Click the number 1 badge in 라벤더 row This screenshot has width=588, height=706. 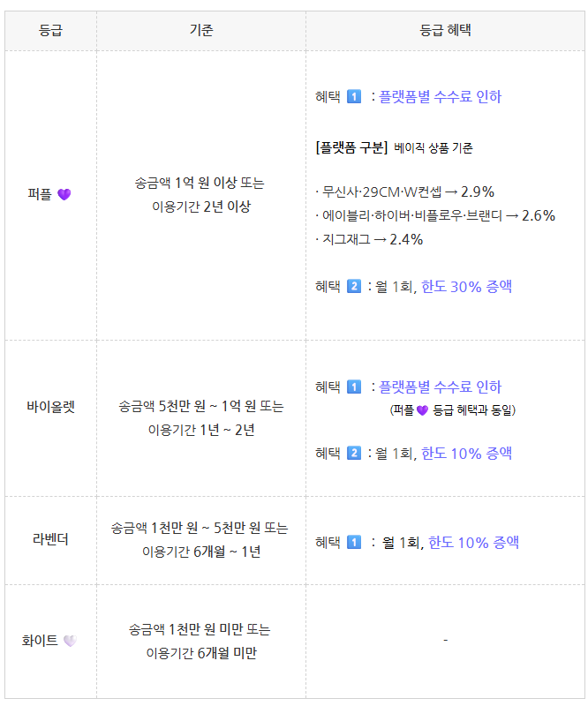pos(353,543)
